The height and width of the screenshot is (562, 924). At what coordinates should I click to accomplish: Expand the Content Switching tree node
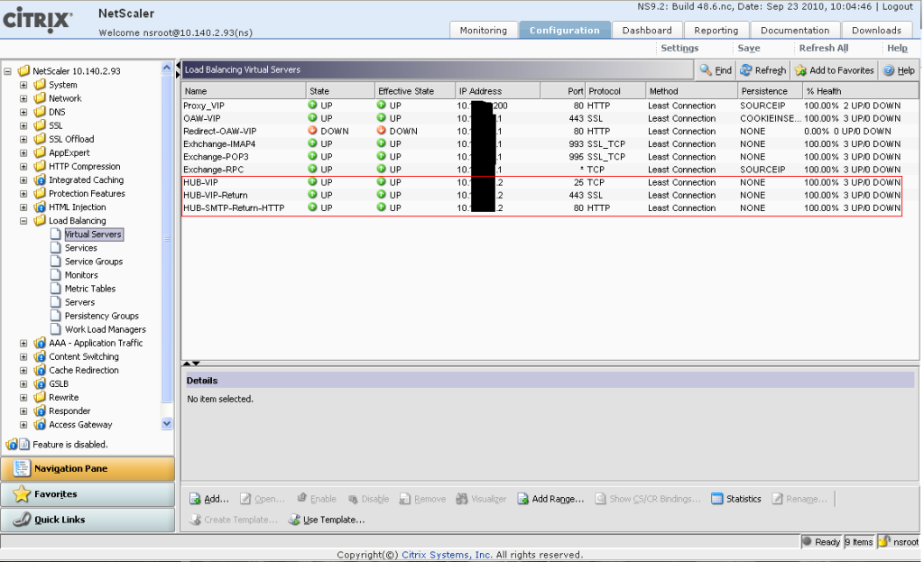coord(23,357)
